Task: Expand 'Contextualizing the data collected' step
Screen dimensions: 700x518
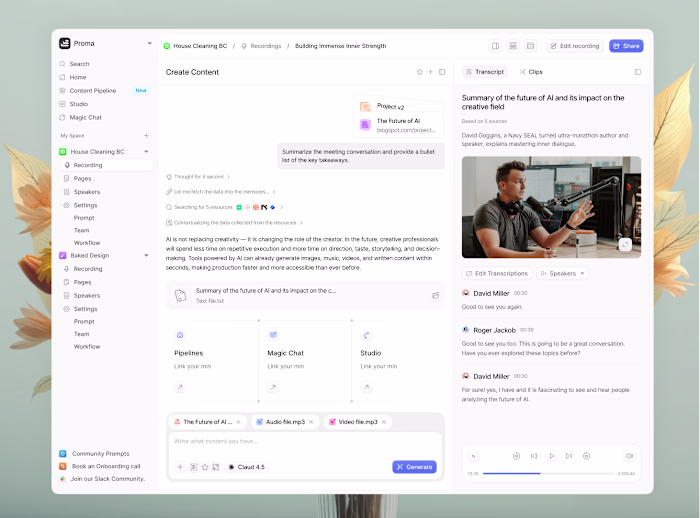Action: [234, 222]
